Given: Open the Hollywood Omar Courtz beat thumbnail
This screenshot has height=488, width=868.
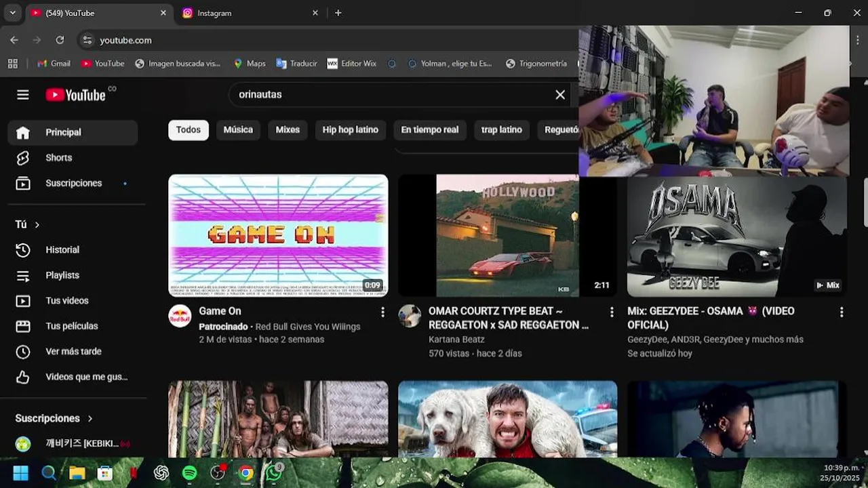Looking at the screenshot, I should (507, 235).
